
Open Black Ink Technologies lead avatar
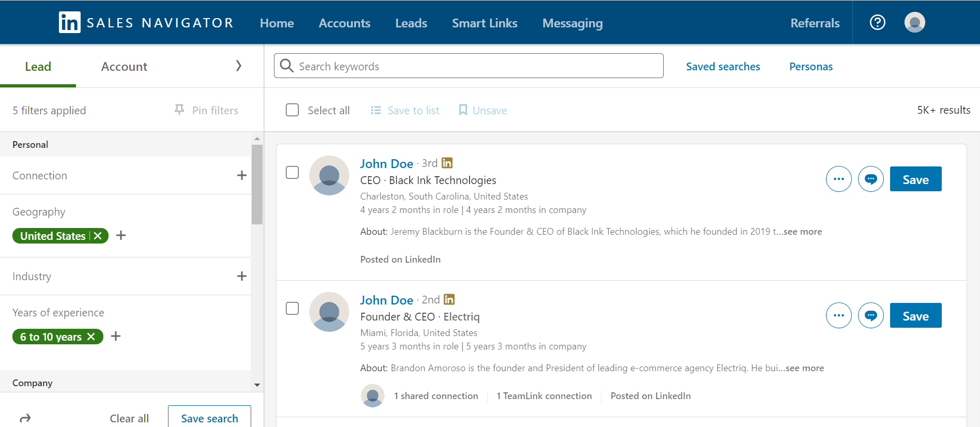(329, 175)
